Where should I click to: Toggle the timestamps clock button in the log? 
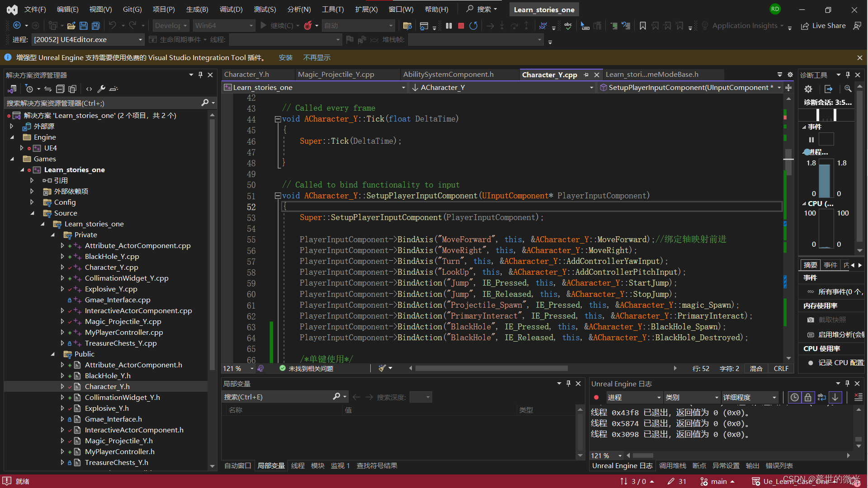click(x=794, y=397)
